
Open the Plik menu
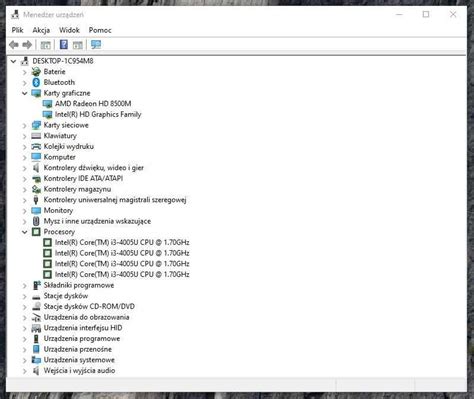tap(17, 30)
